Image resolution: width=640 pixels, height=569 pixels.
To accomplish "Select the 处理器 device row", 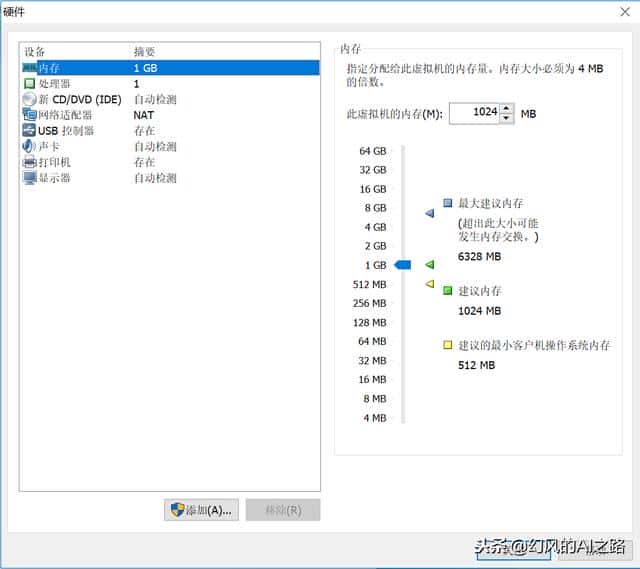I will pos(171,84).
